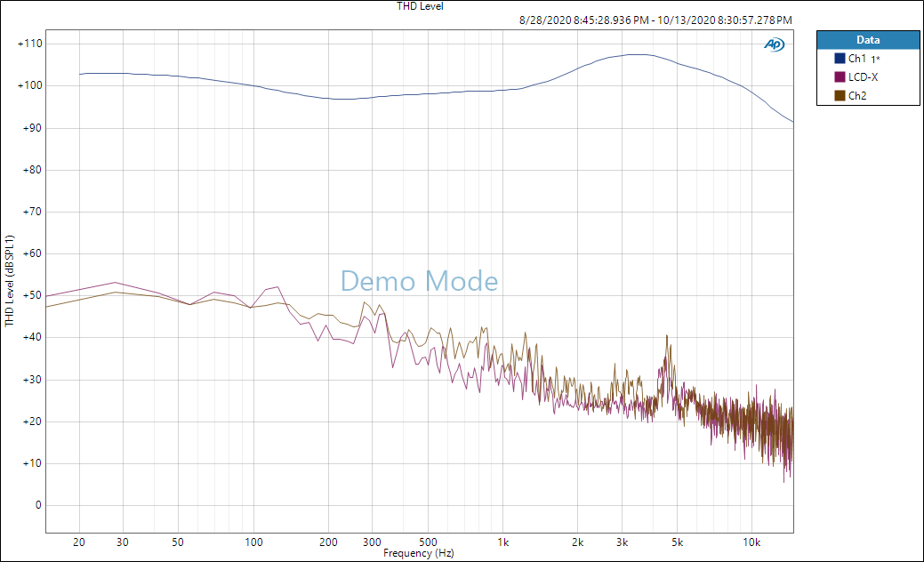Click the +30 tick on vertical axis

coord(32,380)
